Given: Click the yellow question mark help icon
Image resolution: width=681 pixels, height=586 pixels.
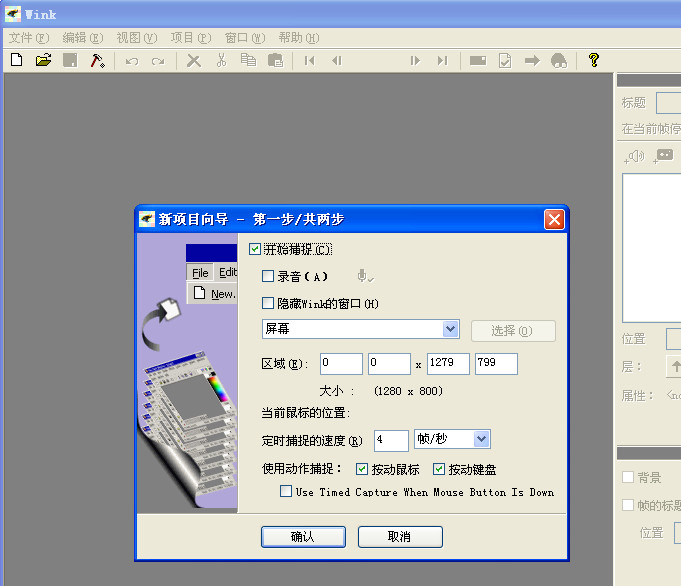Looking at the screenshot, I should (x=594, y=60).
